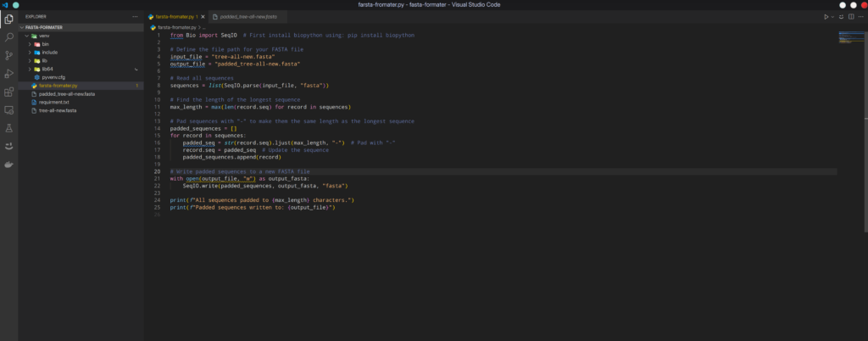Open the Docker whale view
This screenshot has width=868, height=341.
tap(8, 165)
